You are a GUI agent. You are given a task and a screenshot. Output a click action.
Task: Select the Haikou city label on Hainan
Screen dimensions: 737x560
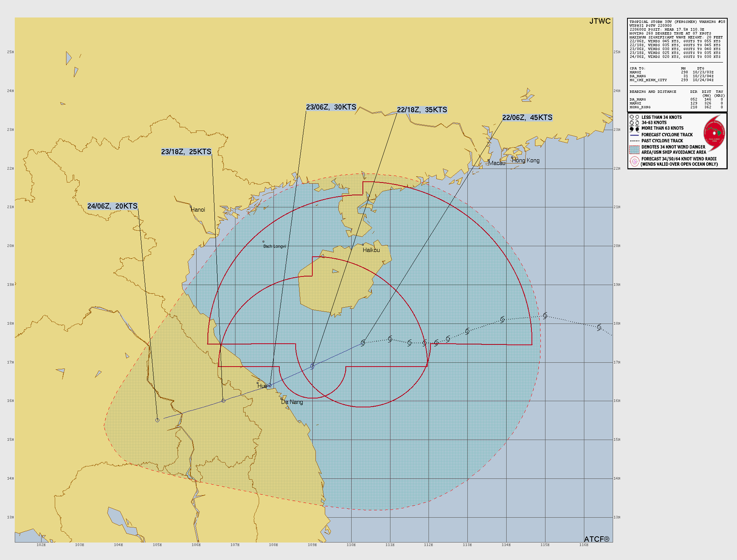(371, 250)
